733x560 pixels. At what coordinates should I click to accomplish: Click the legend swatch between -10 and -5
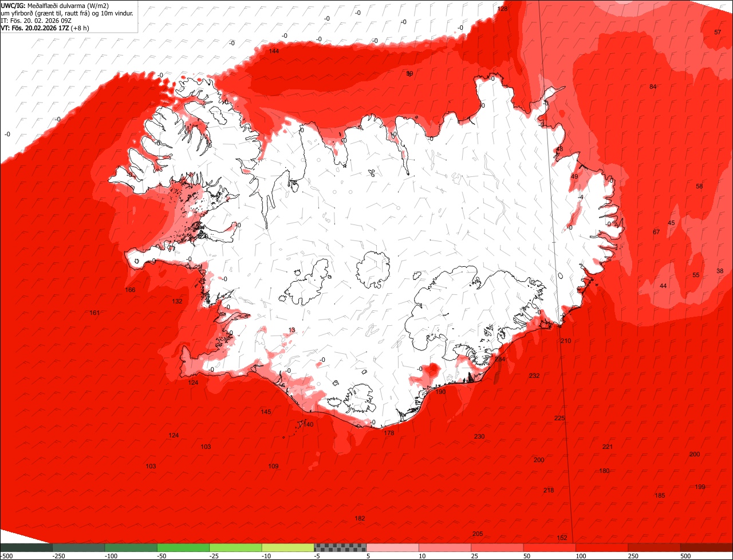tap(288, 547)
